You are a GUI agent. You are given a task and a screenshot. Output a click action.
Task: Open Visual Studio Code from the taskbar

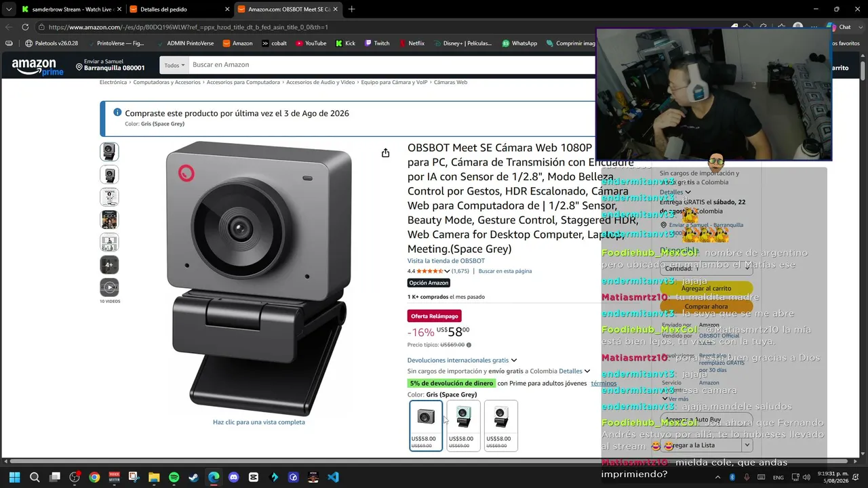coord(333,477)
